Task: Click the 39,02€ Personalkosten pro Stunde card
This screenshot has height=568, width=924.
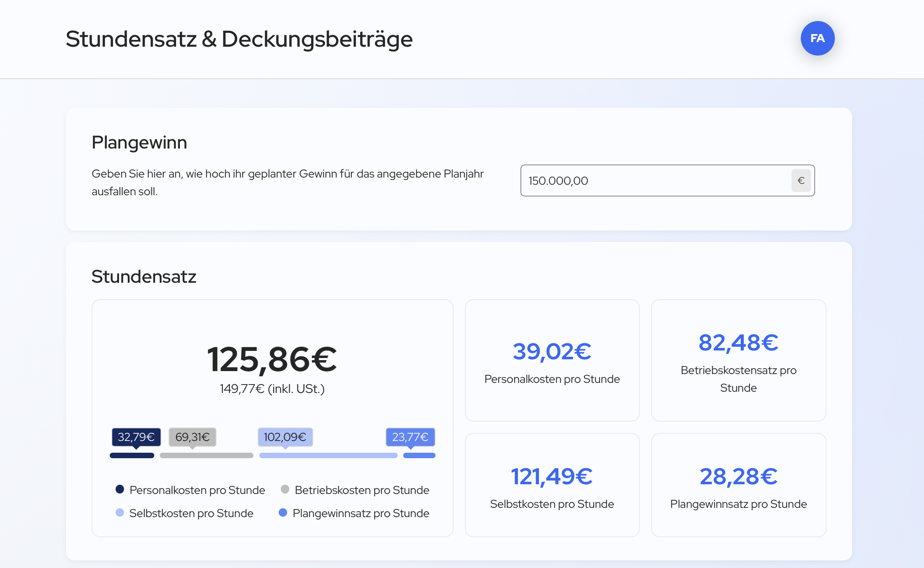Action: click(x=552, y=360)
